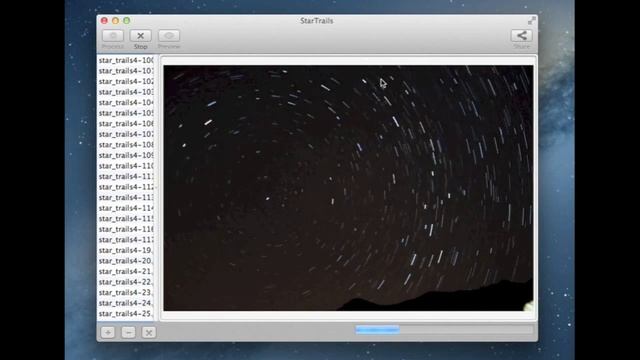Select file star_trails4-116 in list
The image size is (640, 360).
click(126, 229)
